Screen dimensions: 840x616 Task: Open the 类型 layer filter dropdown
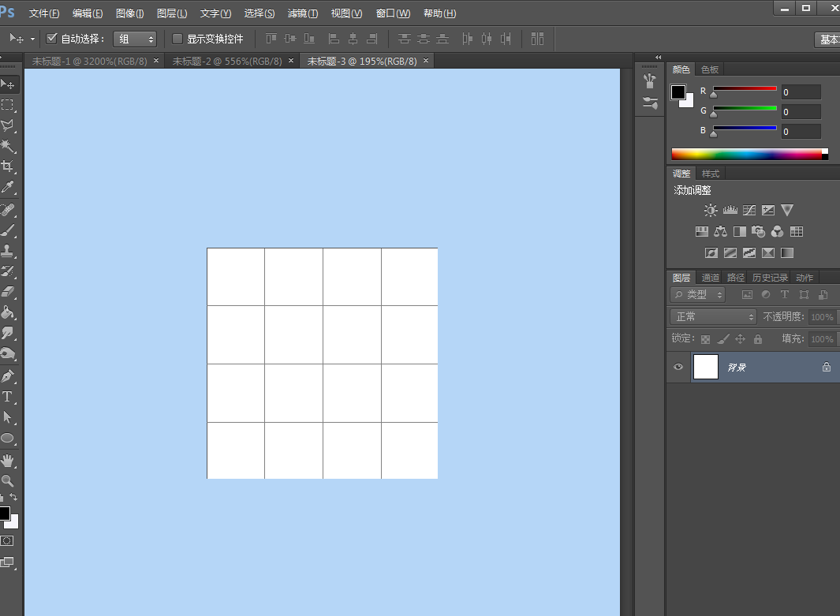click(697, 295)
